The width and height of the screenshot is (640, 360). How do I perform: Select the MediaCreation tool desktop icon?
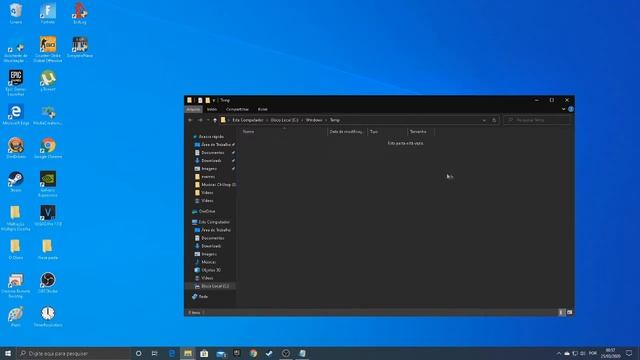pos(48,114)
